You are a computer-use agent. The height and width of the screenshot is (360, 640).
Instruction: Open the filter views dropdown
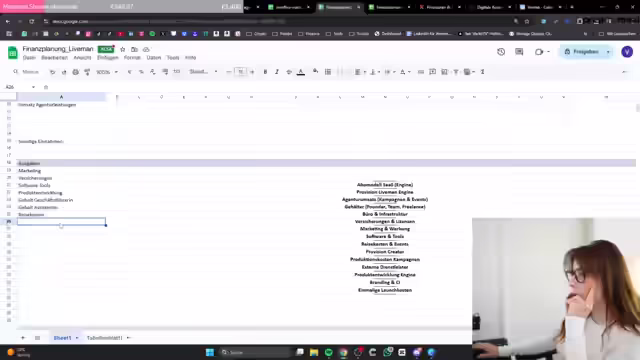point(469,72)
